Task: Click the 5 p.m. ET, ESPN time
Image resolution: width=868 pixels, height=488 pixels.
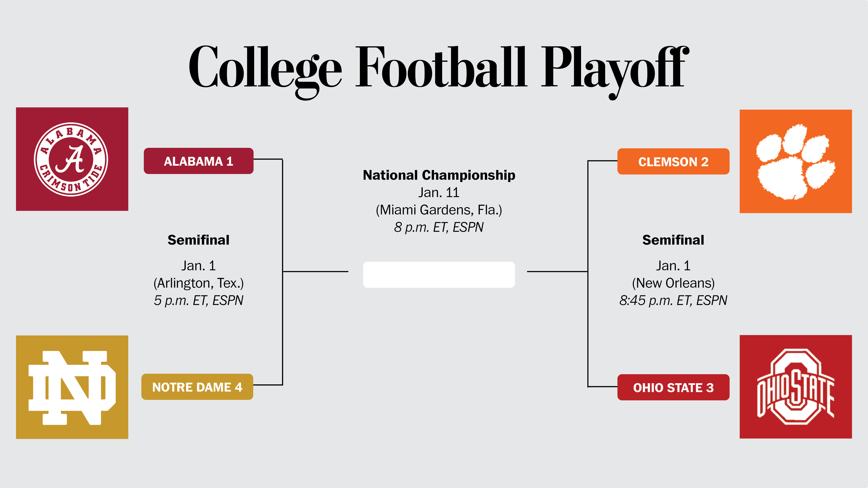Action: point(198,300)
